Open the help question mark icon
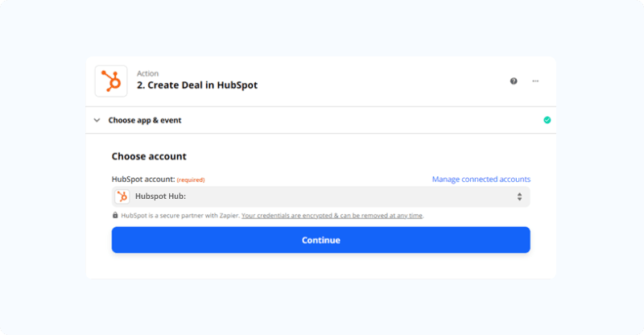644x335 pixels. point(514,81)
